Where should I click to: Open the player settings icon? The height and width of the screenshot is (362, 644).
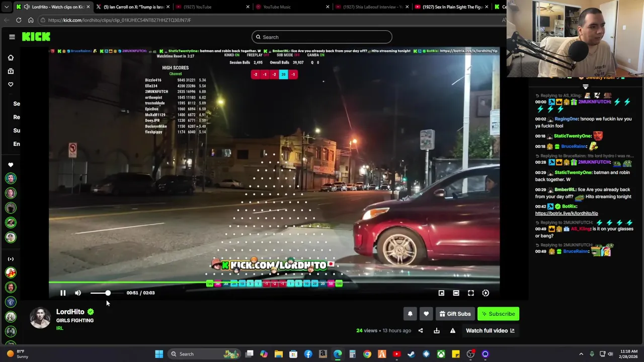(x=486, y=293)
